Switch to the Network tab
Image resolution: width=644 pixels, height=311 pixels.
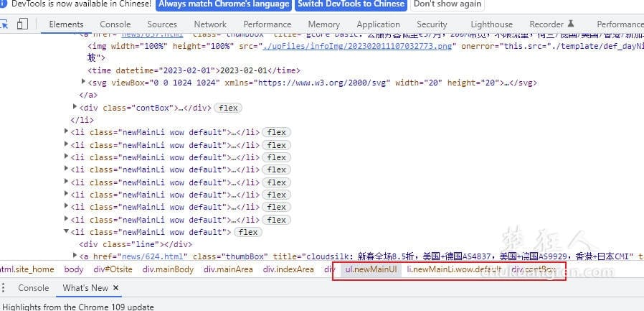(210, 24)
